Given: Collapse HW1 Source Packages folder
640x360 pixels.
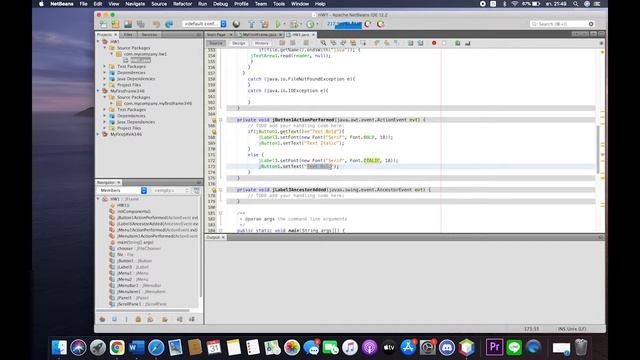Looking at the screenshot, I should tap(105, 48).
